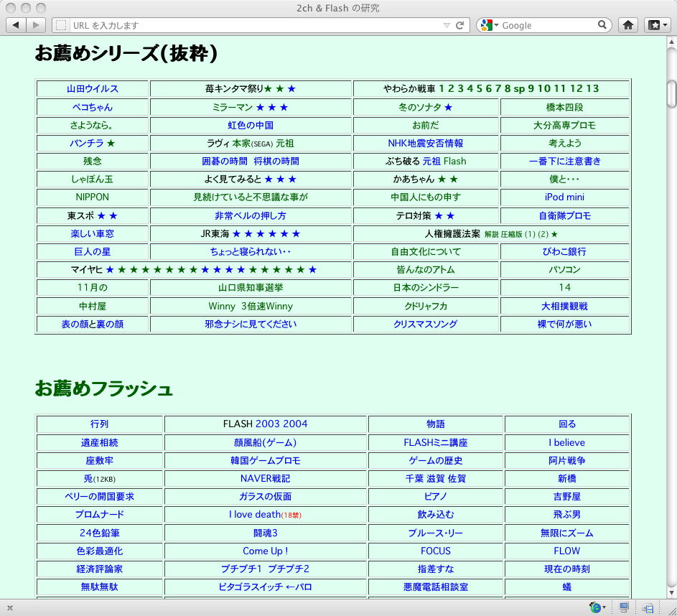Open the 楽しい車窓 link
Viewport: 677px width, 616px height.
(x=93, y=234)
